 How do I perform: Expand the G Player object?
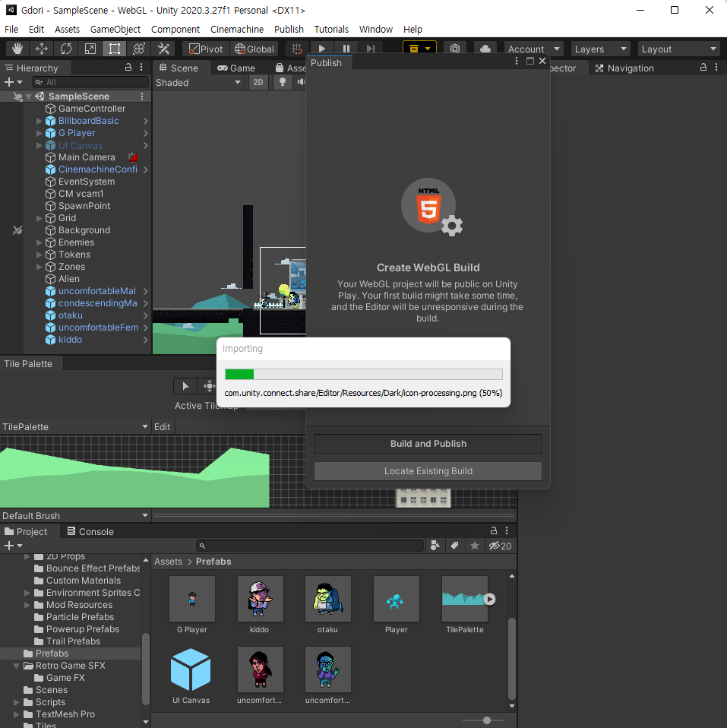(39, 133)
